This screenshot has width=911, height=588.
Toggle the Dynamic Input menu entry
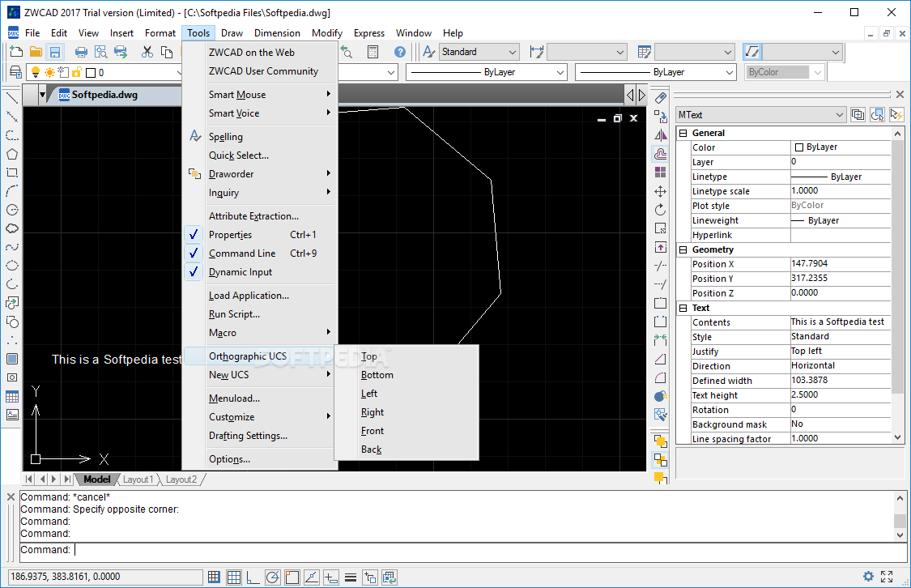[260, 272]
